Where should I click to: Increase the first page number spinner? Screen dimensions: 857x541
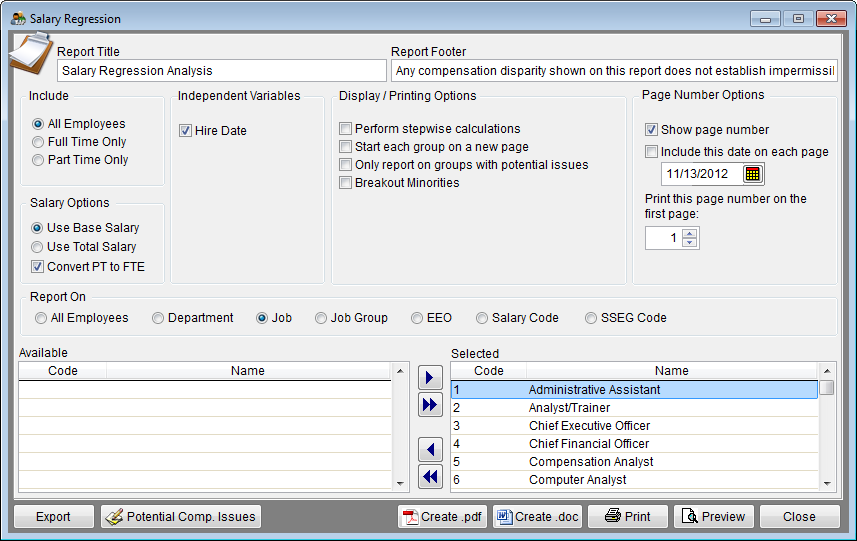click(x=690, y=233)
